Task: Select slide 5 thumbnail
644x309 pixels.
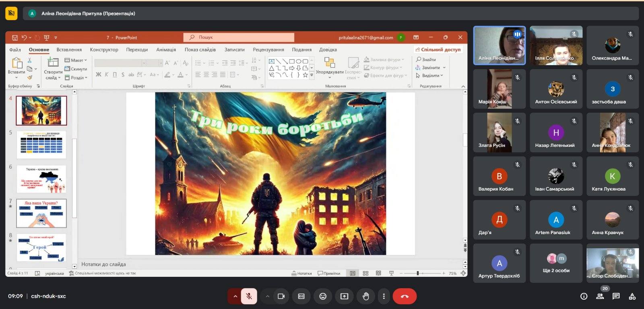Action: (x=41, y=144)
